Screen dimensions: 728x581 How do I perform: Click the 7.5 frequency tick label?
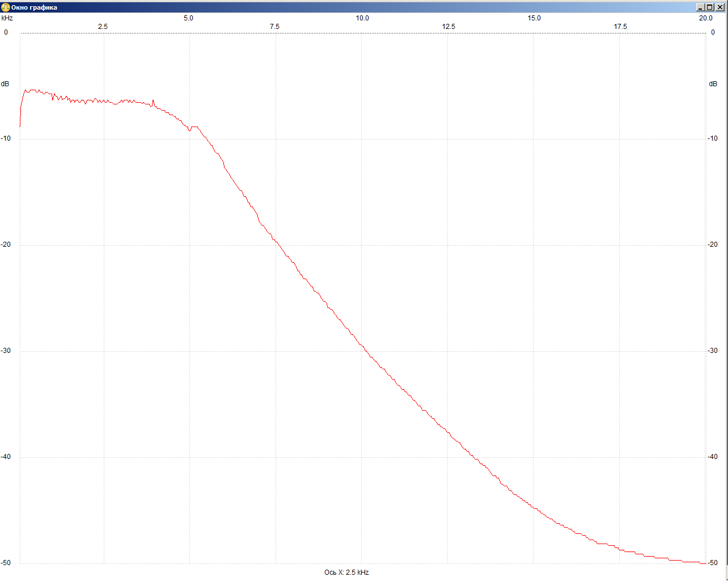point(274,27)
